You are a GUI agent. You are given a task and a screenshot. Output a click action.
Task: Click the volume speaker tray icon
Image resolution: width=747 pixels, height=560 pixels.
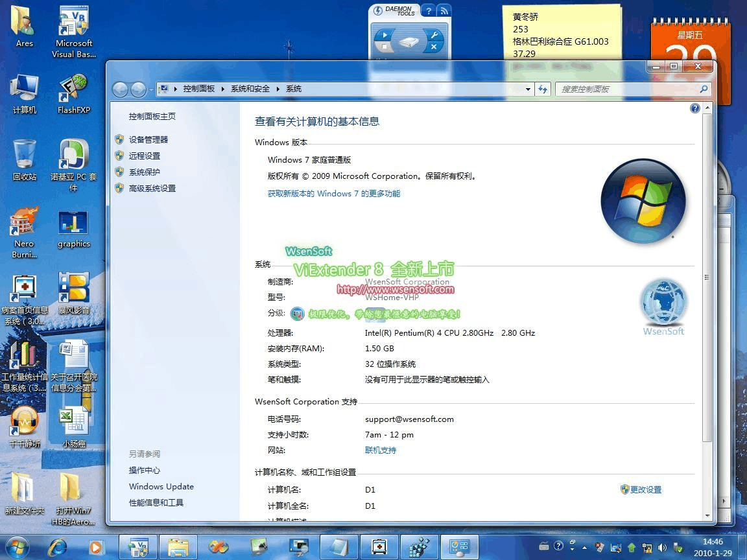coord(662,548)
